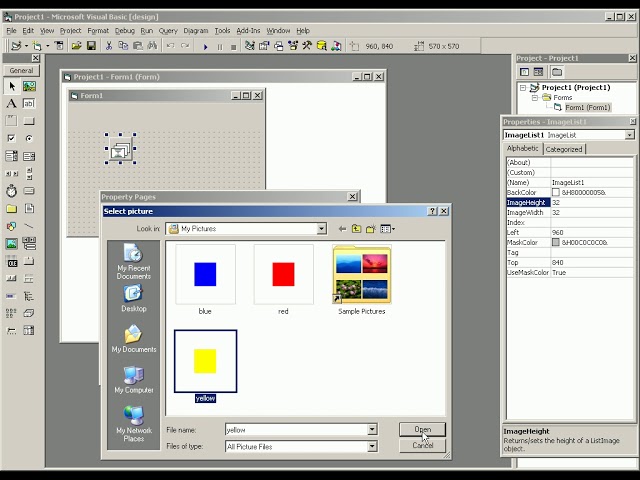Click Toggle Folders in the Project panel
The height and width of the screenshot is (480, 640).
click(x=557, y=72)
